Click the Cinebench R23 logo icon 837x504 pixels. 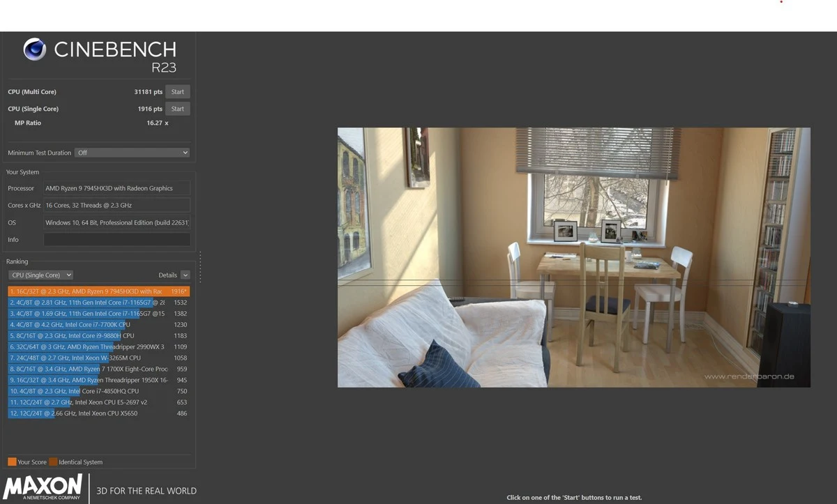pos(35,49)
